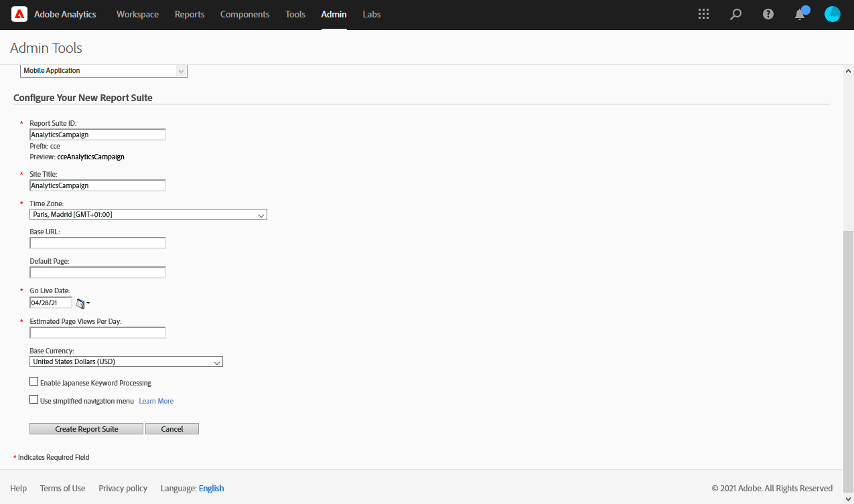Open the Labs menu
The width and height of the screenshot is (854, 504).
point(372,14)
